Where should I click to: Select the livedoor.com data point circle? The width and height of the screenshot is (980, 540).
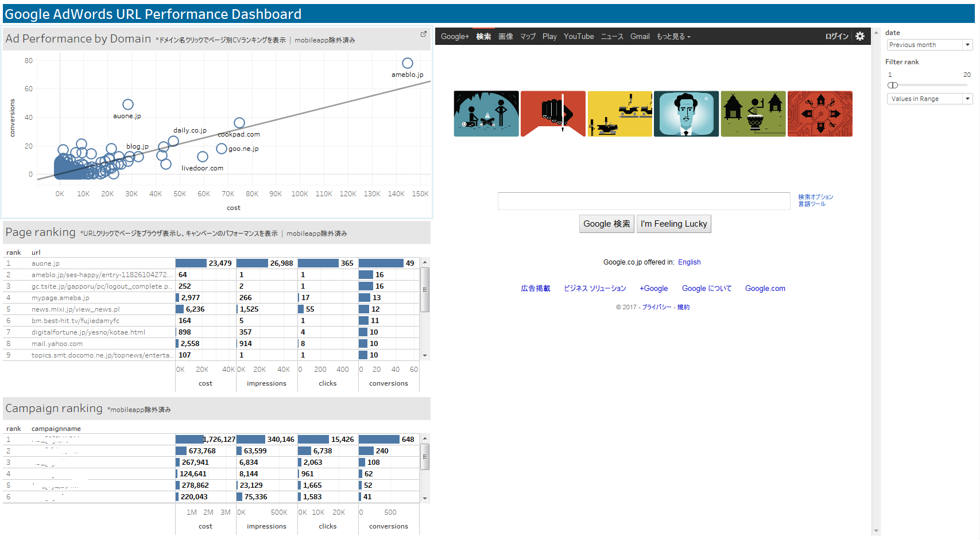[x=203, y=157]
